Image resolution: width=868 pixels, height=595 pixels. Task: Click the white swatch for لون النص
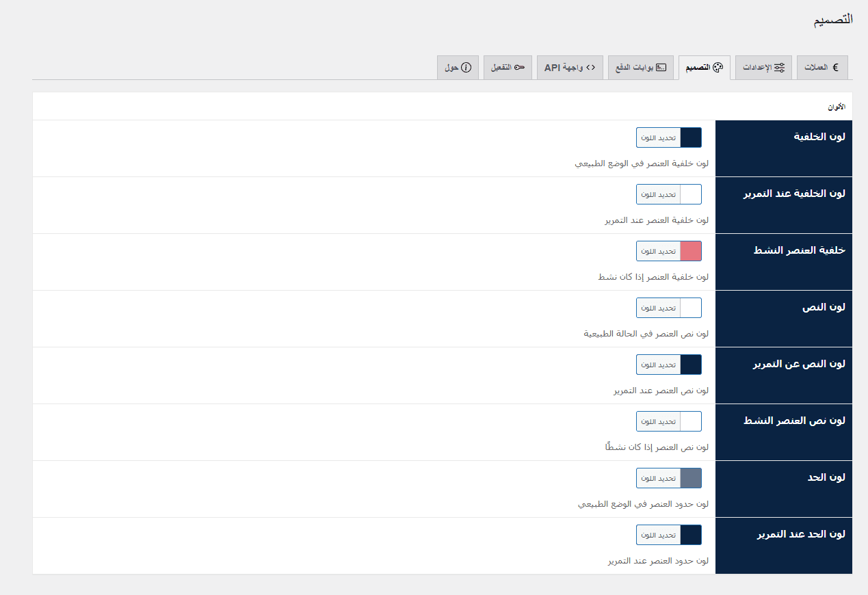(x=691, y=308)
